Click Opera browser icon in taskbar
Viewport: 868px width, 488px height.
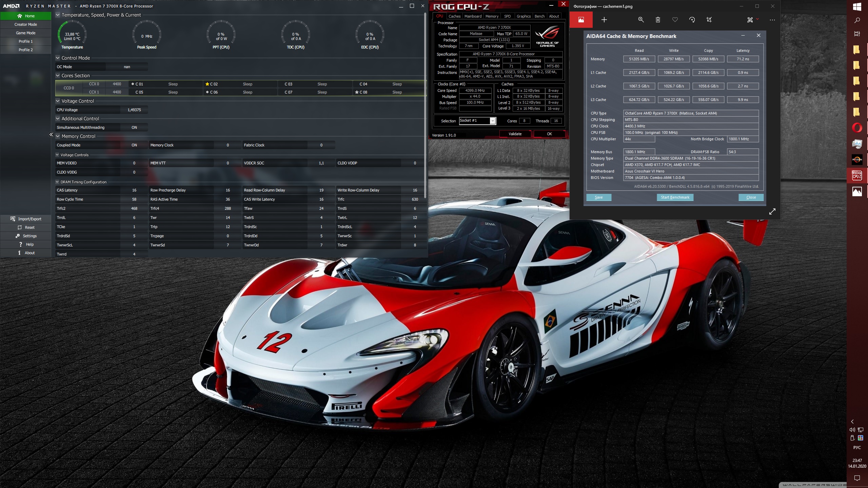pyautogui.click(x=857, y=128)
